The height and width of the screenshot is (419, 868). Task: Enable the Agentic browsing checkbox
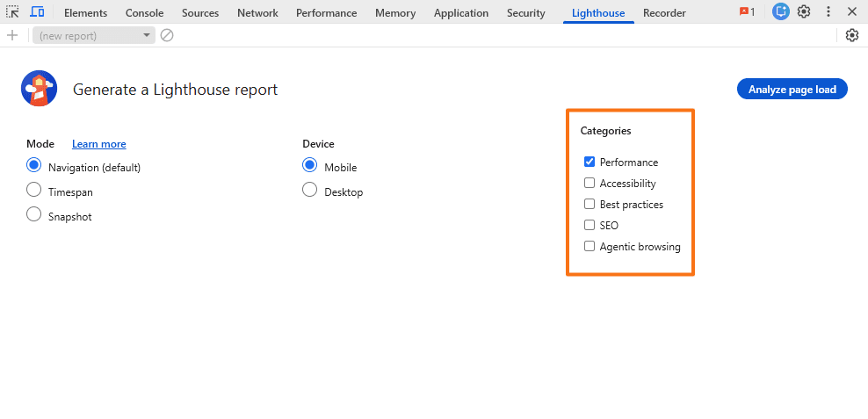(x=590, y=246)
